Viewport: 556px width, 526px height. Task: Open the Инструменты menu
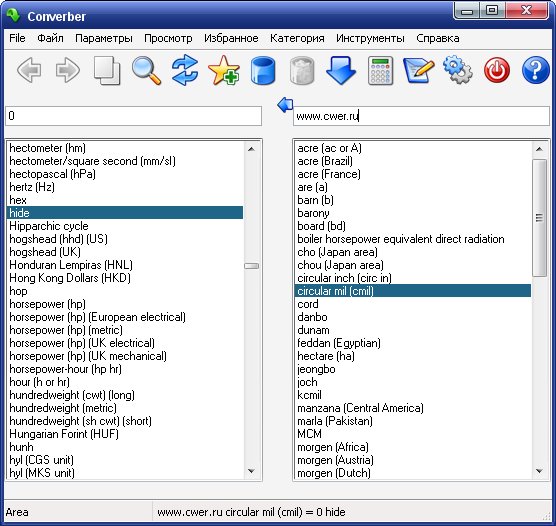pos(370,38)
